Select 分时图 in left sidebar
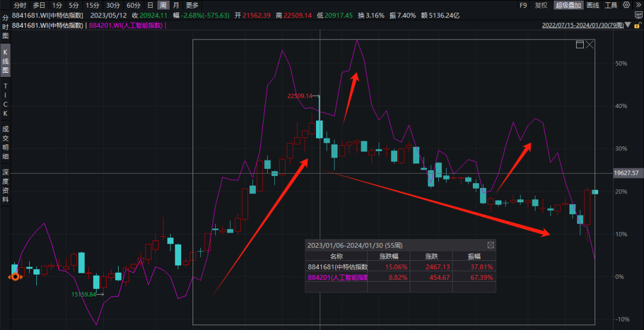The image size is (644, 330). pos(5,28)
